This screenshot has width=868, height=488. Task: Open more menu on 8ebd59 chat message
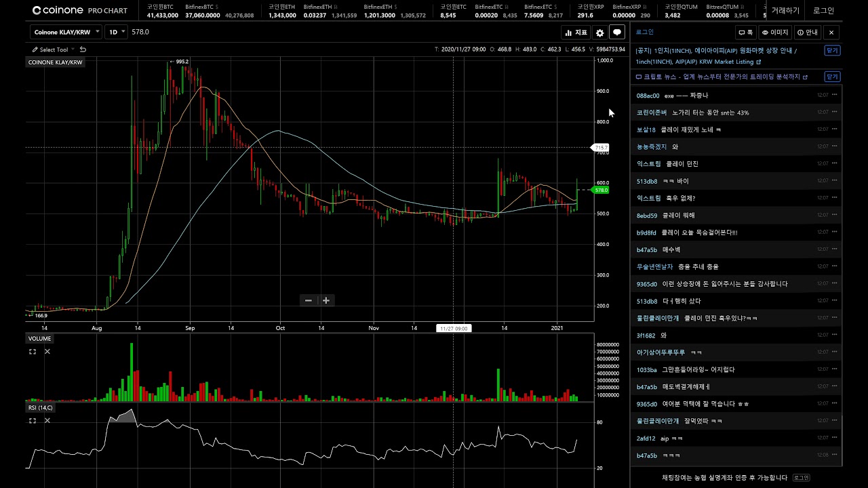[835, 215]
